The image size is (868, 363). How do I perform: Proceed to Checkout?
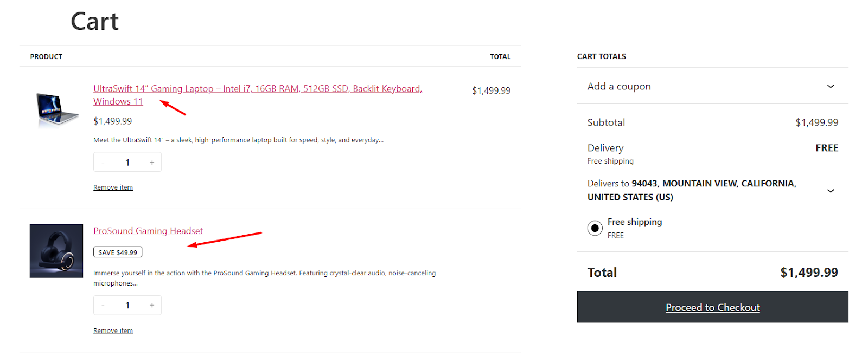tap(712, 307)
